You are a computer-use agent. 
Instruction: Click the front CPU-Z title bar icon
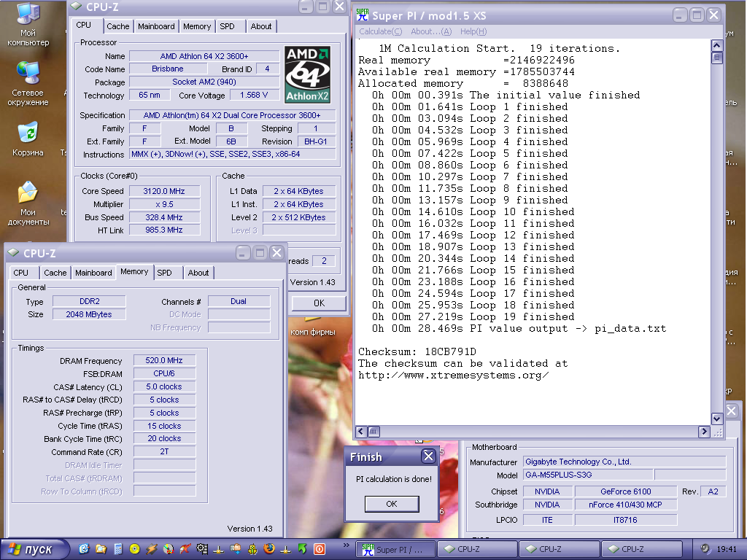[13, 253]
